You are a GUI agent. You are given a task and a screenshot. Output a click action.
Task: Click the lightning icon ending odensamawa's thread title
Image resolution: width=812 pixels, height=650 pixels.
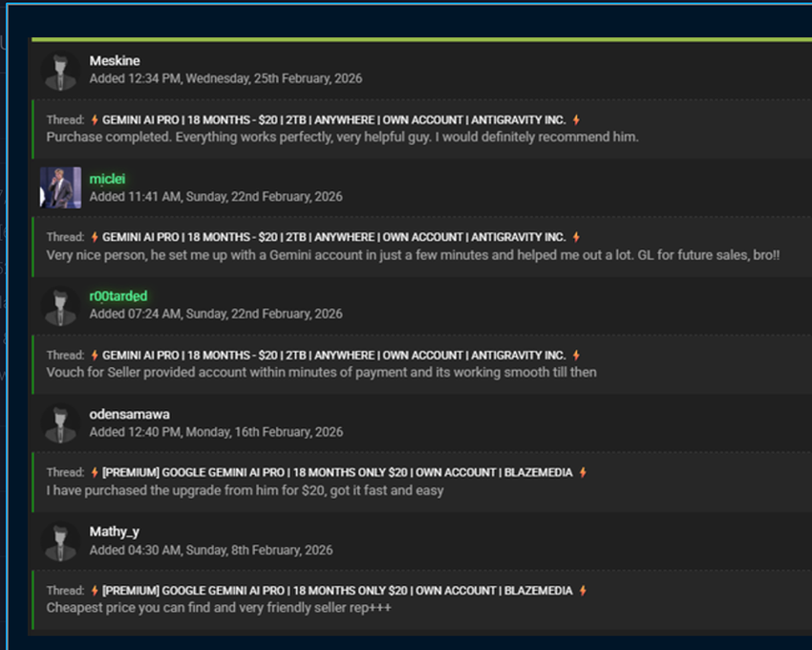583,472
